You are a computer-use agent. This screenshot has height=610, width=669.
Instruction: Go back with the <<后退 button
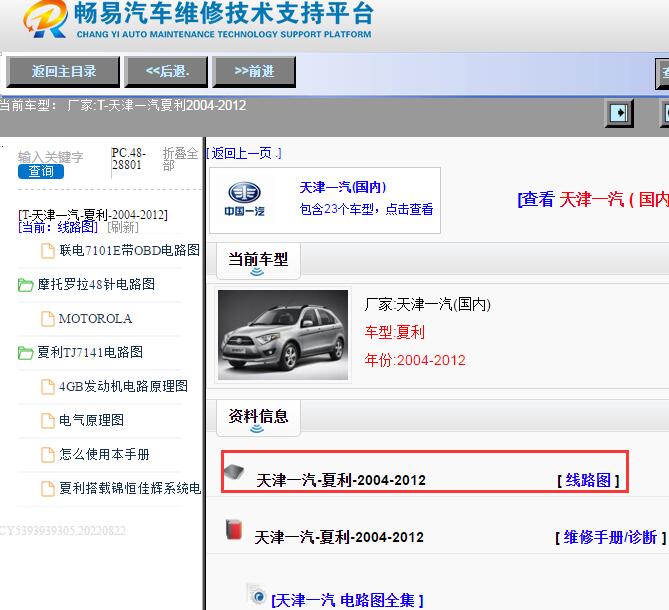[166, 72]
